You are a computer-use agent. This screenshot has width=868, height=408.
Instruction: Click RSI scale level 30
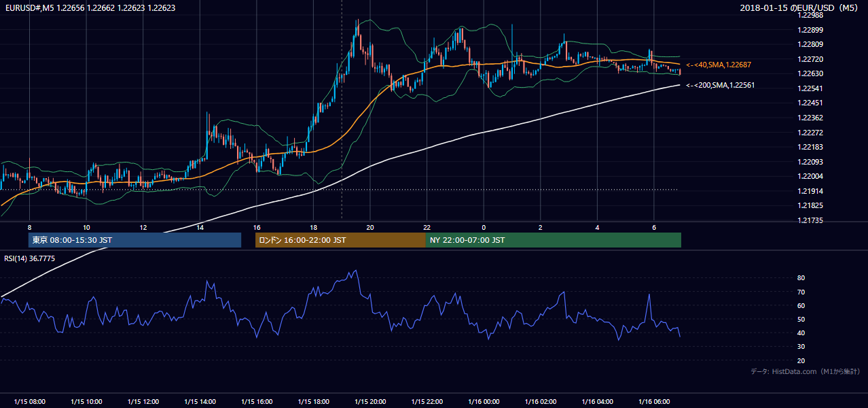(801, 347)
